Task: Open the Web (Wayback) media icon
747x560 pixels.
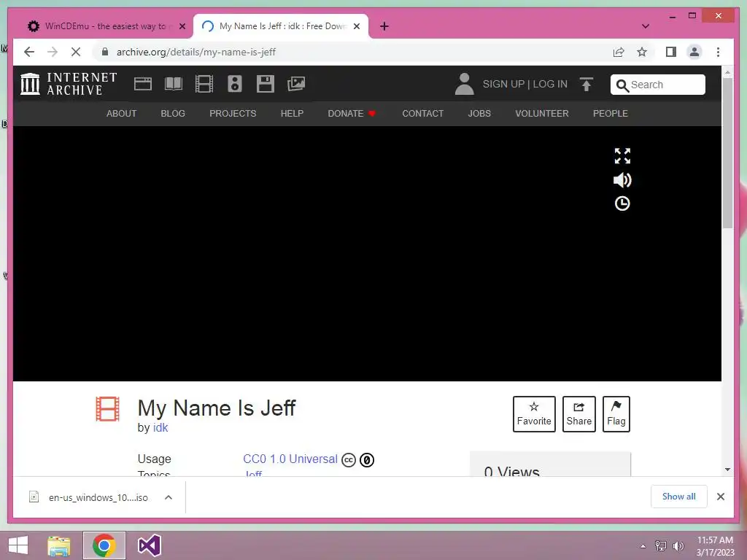Action: coord(142,84)
